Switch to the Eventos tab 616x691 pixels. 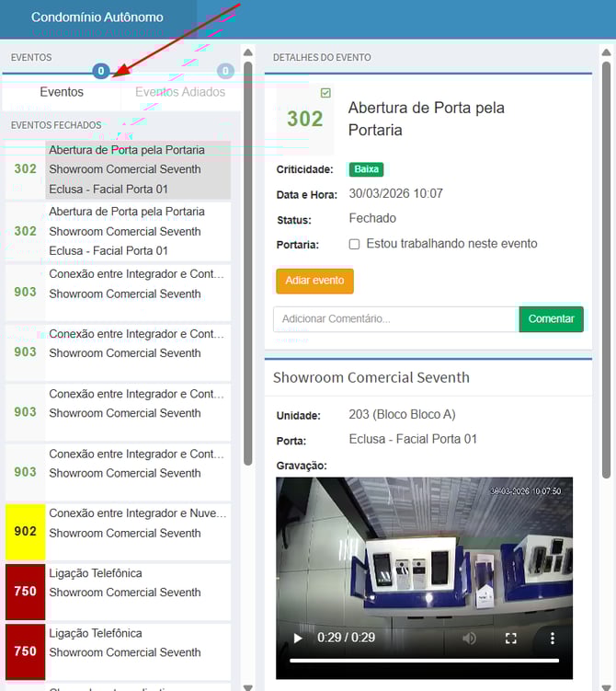(62, 92)
